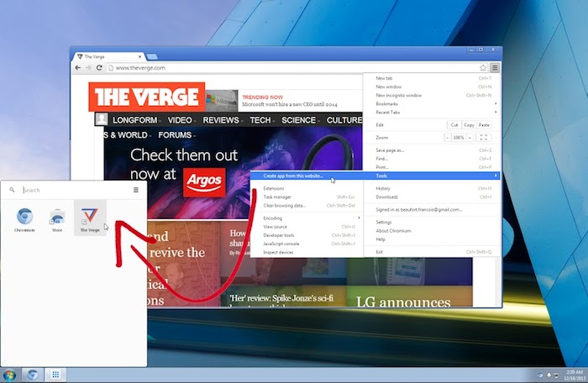
Task: Click the launcher search magnifier icon
Action: (12, 190)
